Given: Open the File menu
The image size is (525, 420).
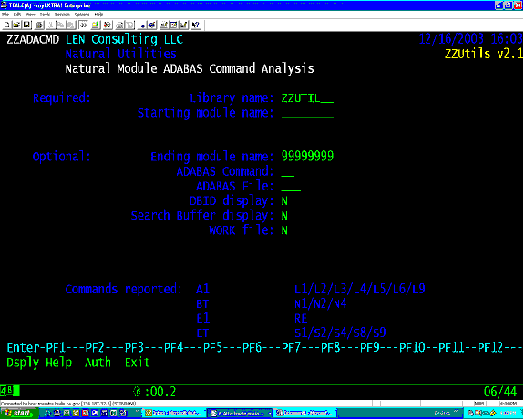Looking at the screenshot, I should (x=5, y=15).
